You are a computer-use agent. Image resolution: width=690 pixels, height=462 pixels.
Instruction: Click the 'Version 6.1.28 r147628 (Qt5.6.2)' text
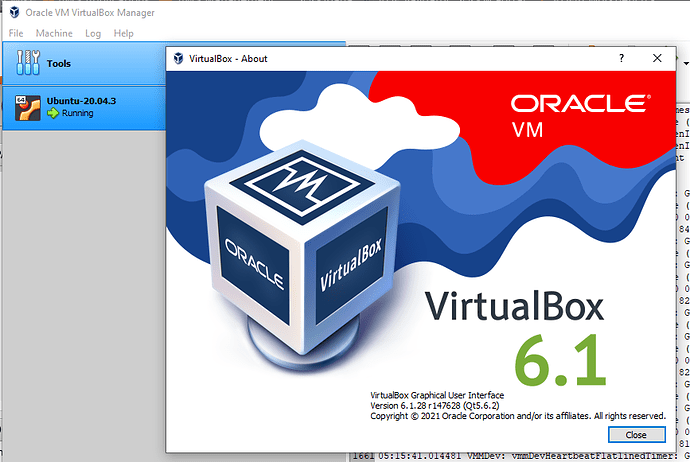(x=435, y=406)
